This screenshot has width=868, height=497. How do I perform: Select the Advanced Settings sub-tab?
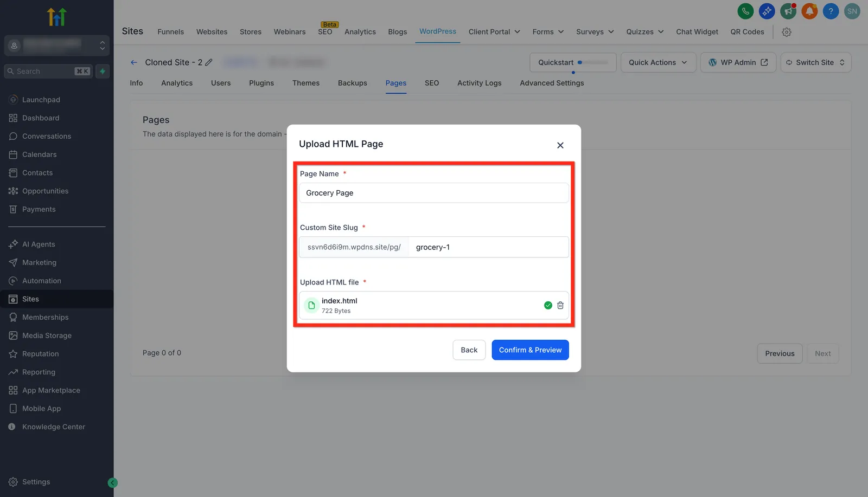[552, 83]
